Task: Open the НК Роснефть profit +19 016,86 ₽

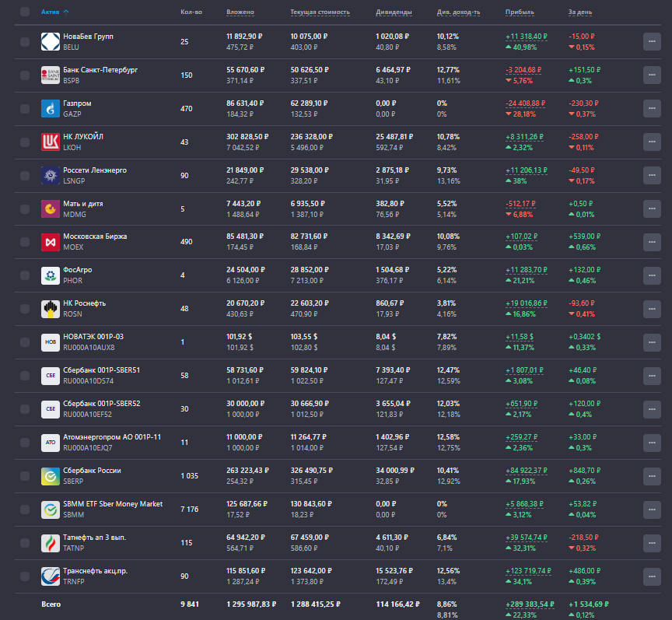Action: pyautogui.click(x=527, y=303)
